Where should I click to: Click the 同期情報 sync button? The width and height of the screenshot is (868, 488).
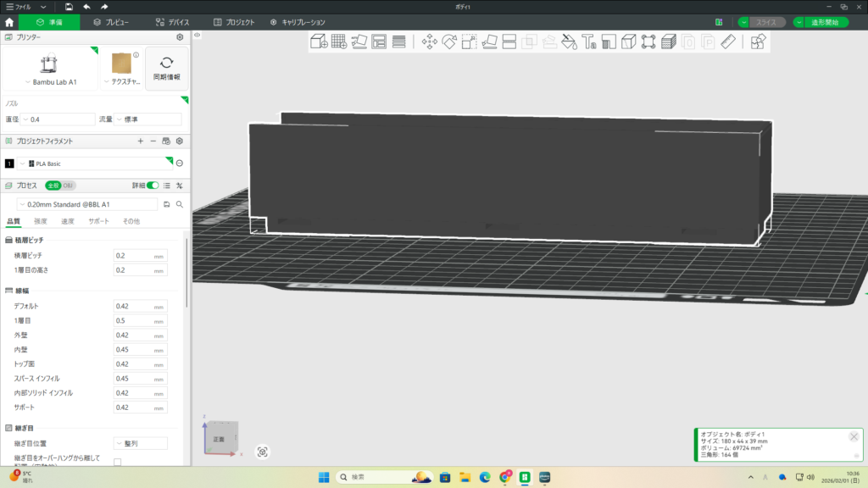click(x=167, y=68)
